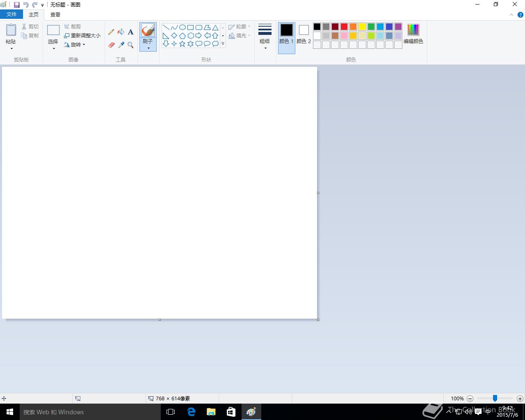Click the Undo arrow in title bar

click(26, 5)
